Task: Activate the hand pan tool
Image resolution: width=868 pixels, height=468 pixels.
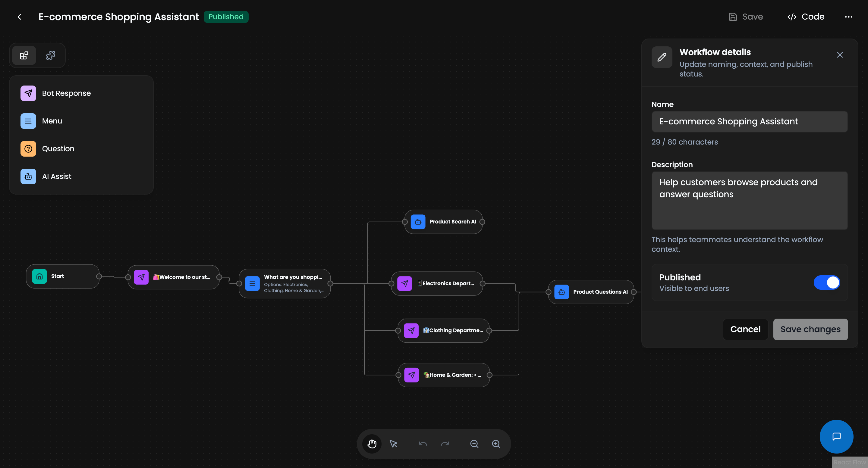Action: 372,444
